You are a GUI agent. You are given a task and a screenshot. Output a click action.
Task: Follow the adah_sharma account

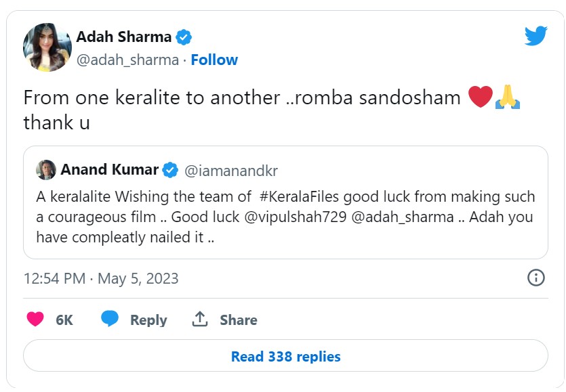click(x=214, y=60)
